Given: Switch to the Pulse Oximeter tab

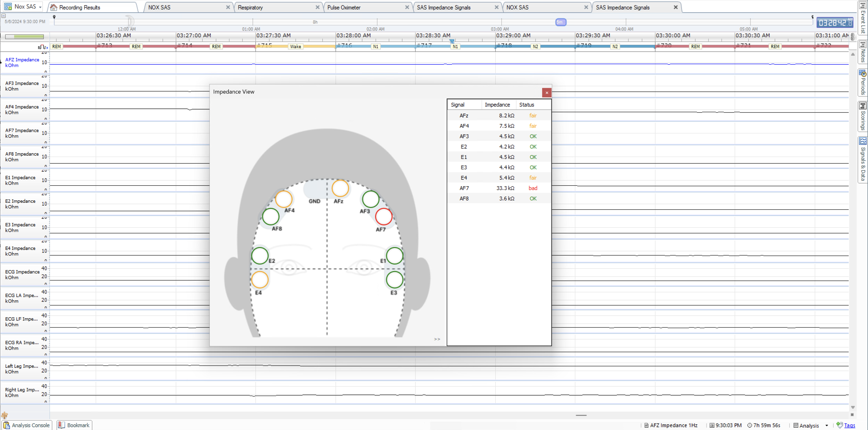Looking at the screenshot, I should pyautogui.click(x=368, y=7).
